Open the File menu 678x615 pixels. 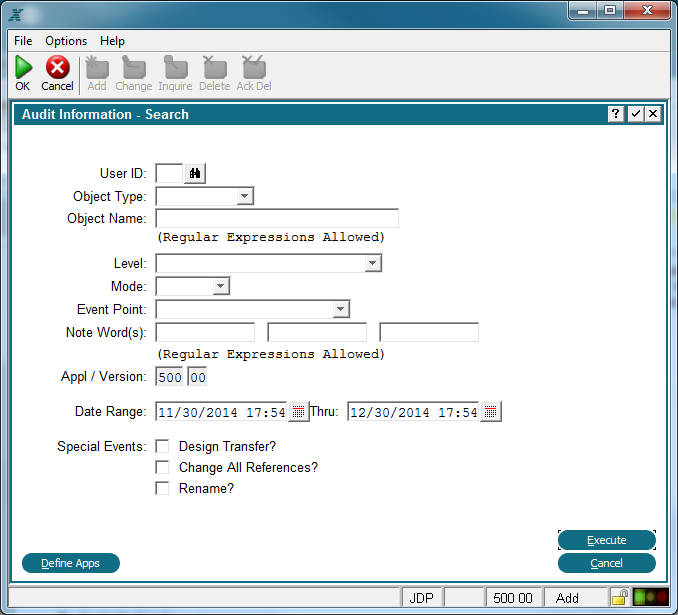23,41
